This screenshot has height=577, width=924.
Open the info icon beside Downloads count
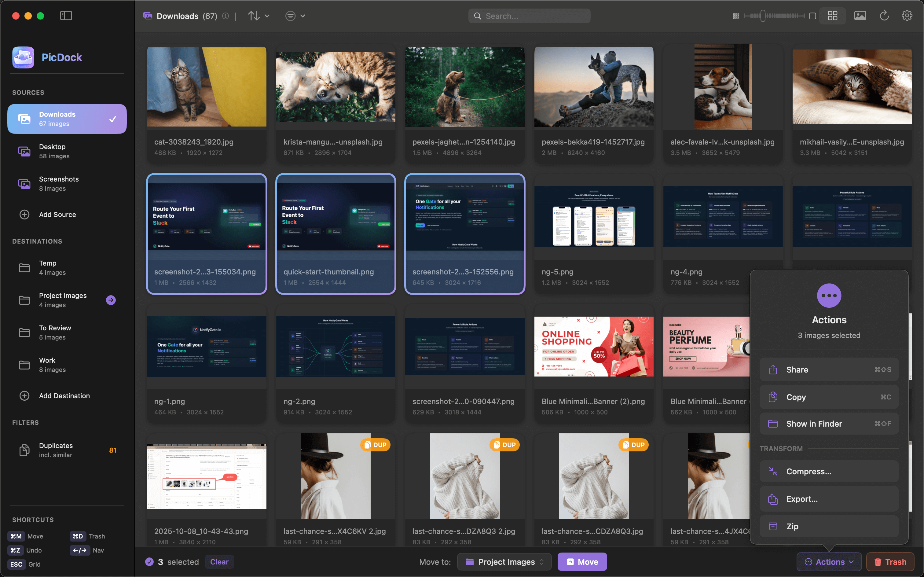pos(225,16)
